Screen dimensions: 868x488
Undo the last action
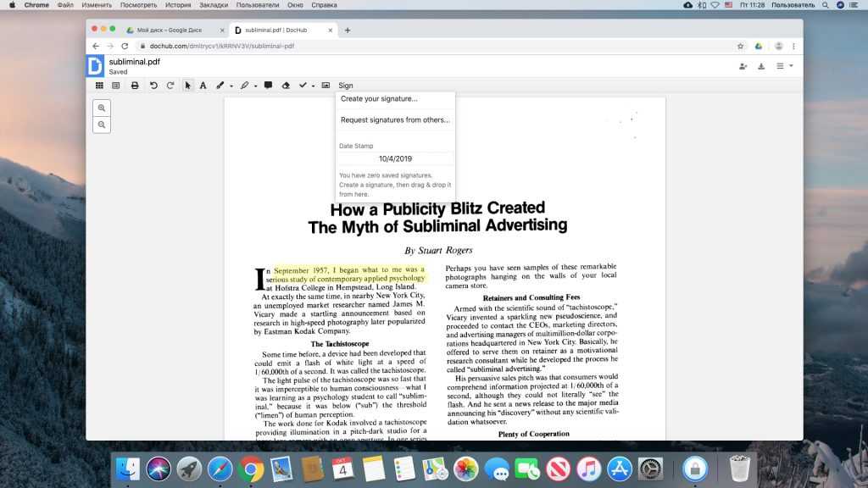153,86
